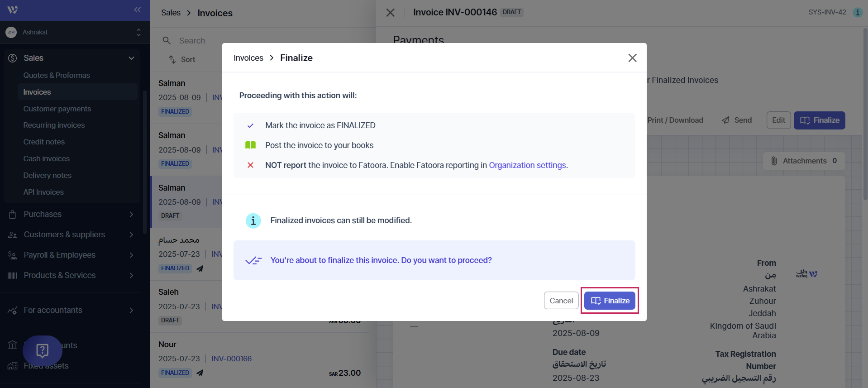Viewport: 868px width, 388px height.
Task: Close the Finalize dialog with X icon
Action: tap(632, 58)
